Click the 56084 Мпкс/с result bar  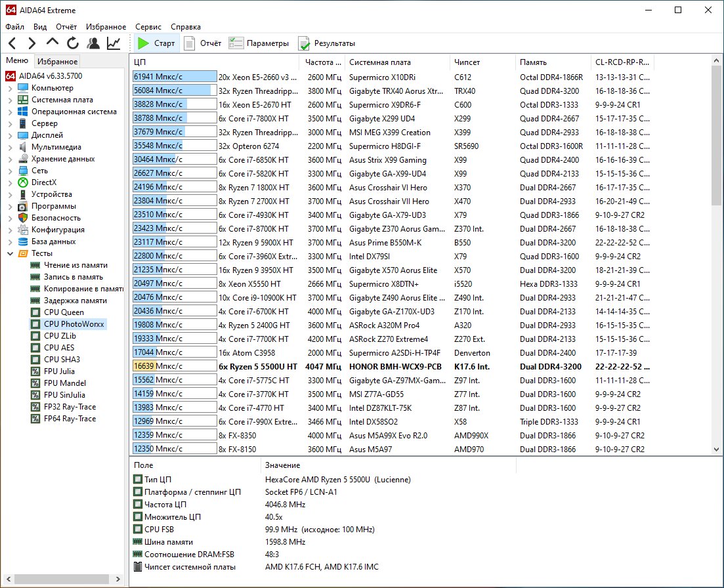pyautogui.click(x=175, y=91)
